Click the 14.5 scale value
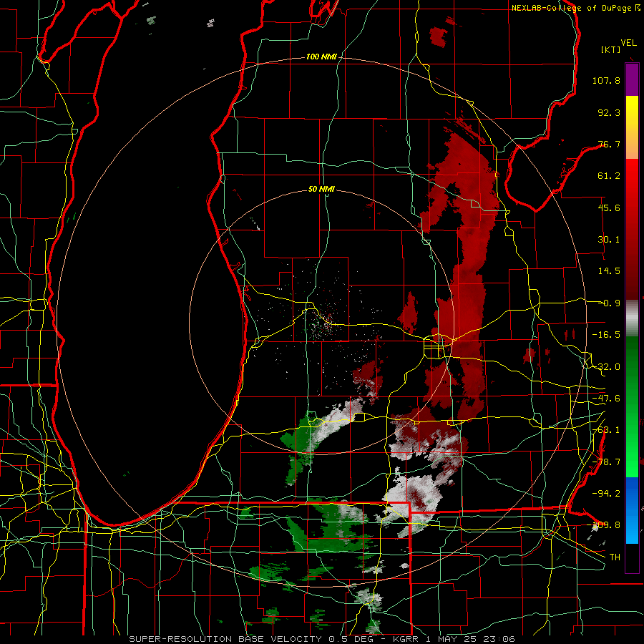 coord(609,271)
